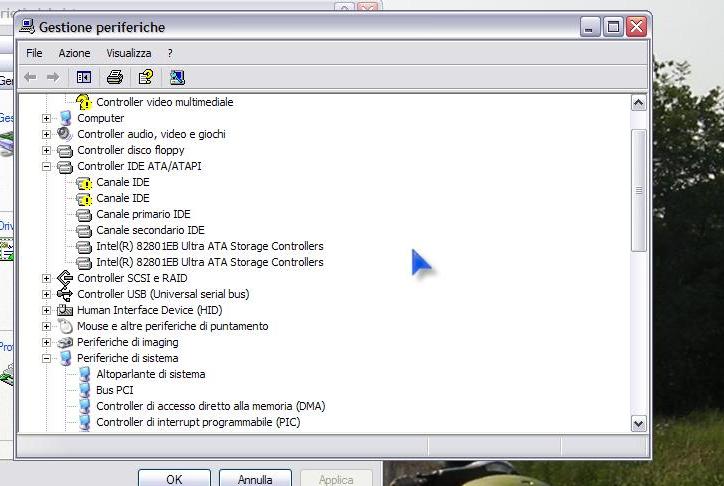Click the first Intel 82801EB controller icon
Image resolution: width=724 pixels, height=486 pixels.
click(x=84, y=246)
